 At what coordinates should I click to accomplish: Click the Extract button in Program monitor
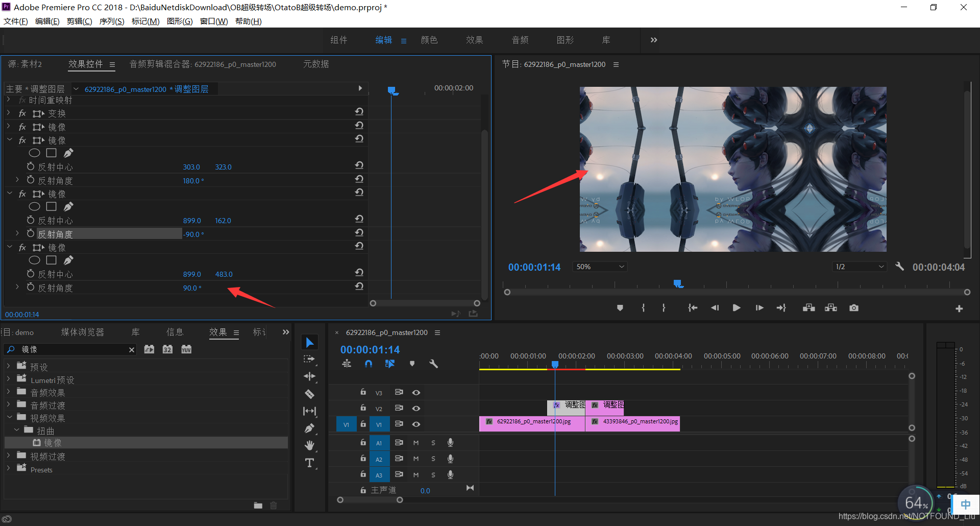[x=831, y=308]
